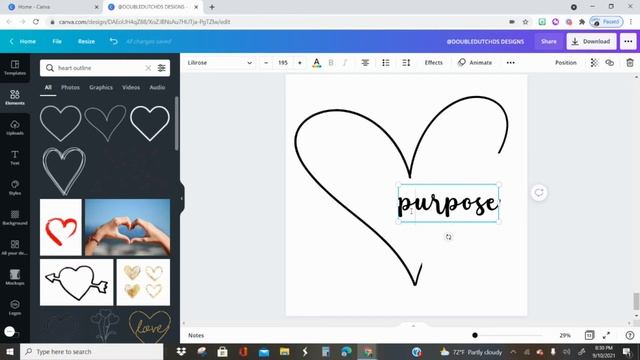Change text alignment

(x=365, y=63)
